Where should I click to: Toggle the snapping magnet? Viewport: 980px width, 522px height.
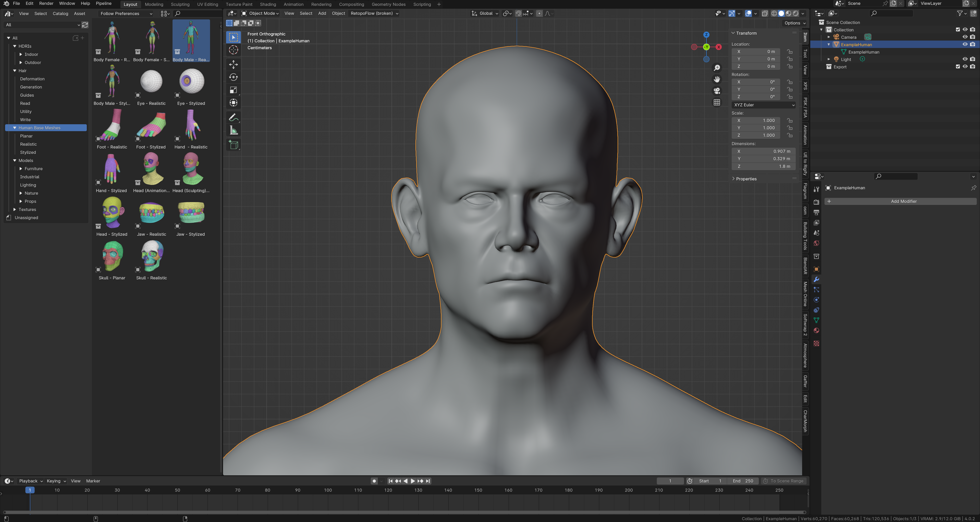click(518, 13)
